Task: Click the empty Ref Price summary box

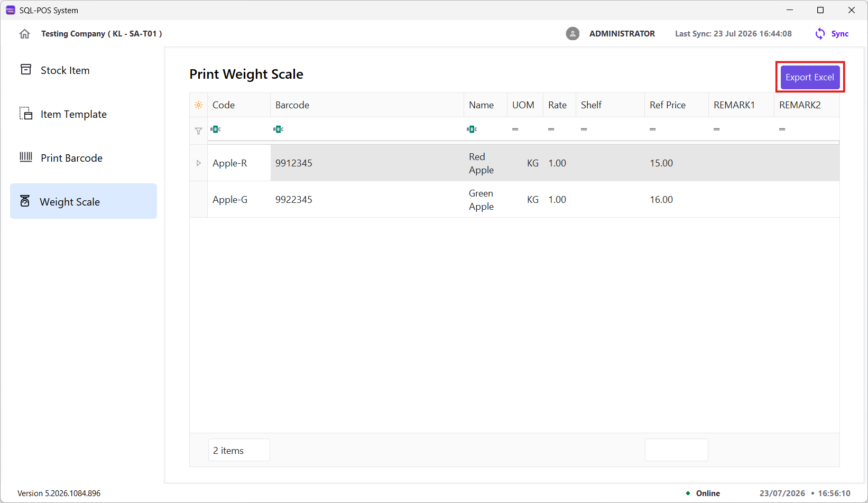Action: click(677, 450)
